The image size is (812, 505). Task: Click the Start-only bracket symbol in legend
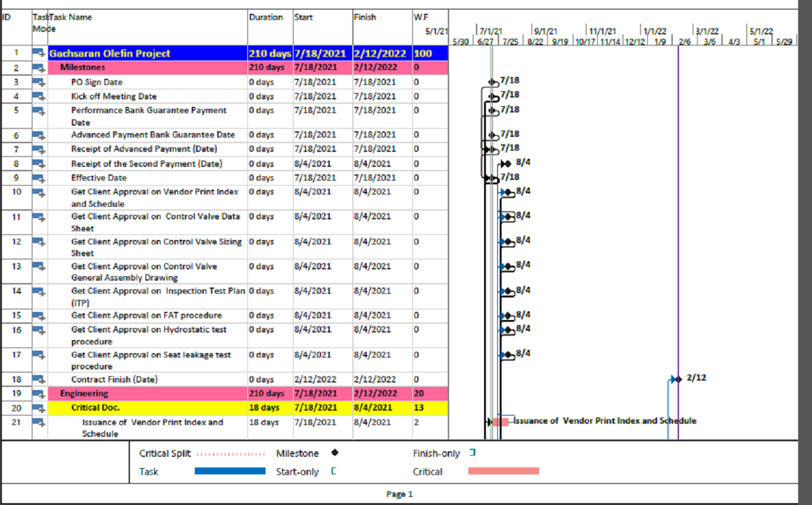334,471
